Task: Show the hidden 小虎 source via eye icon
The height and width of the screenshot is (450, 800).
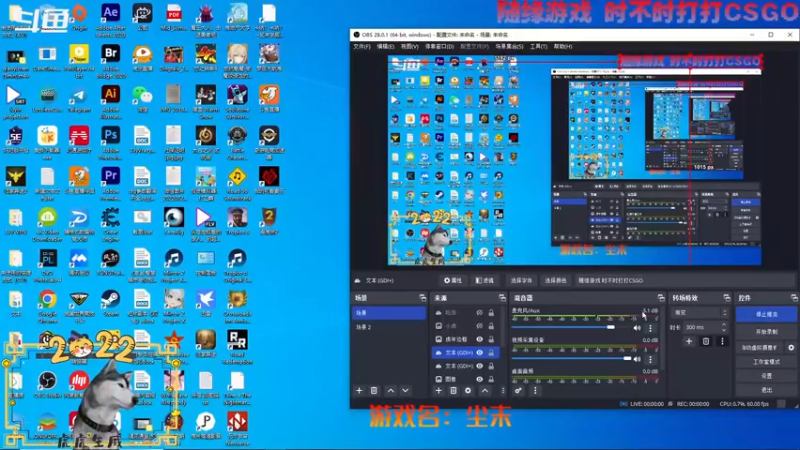Action: pyautogui.click(x=480, y=326)
